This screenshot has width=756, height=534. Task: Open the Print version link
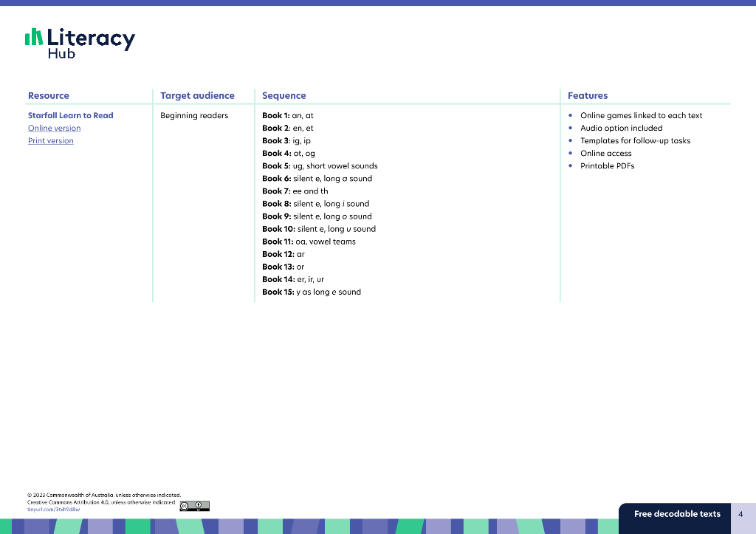click(51, 141)
